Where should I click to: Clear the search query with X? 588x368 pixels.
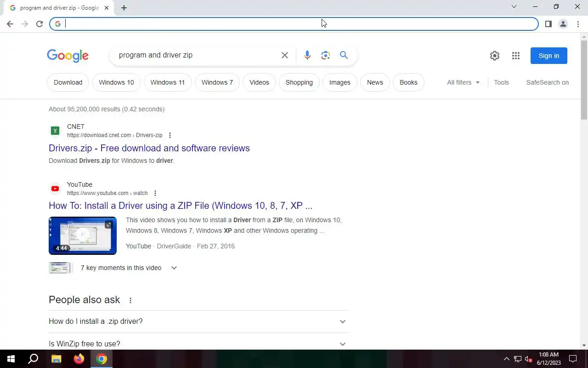coord(285,55)
